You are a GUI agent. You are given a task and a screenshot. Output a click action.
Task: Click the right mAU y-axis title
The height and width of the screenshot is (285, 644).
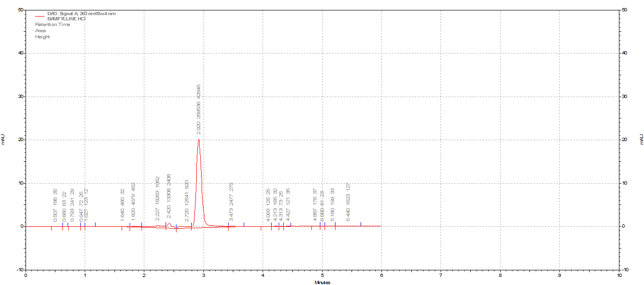pos(641,140)
